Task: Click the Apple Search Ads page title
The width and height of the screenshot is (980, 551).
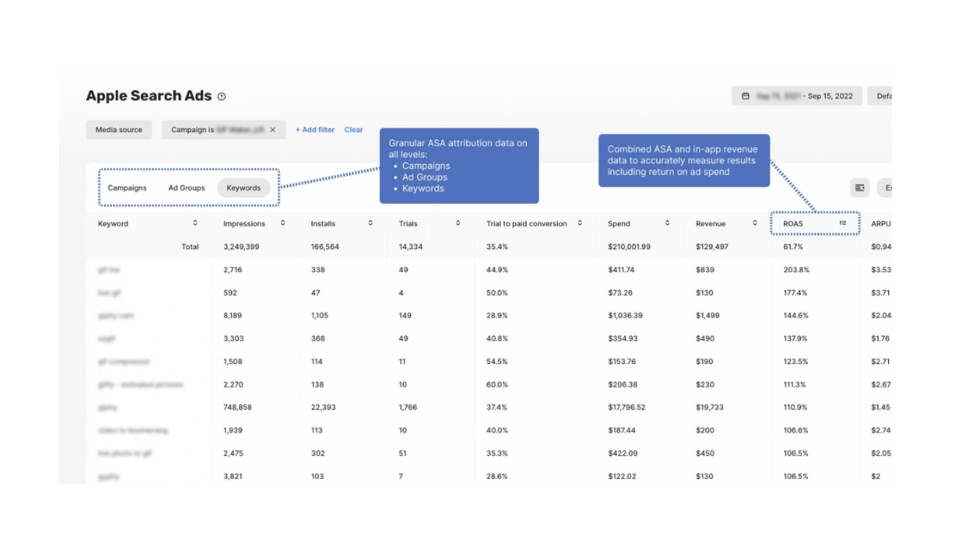Action: tap(149, 96)
